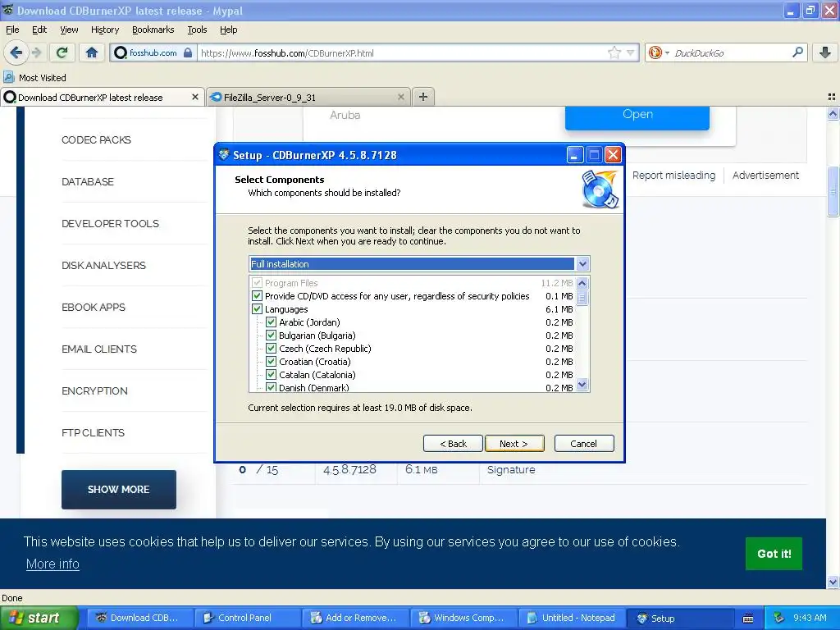Click the setup window title bar icon

(224, 155)
